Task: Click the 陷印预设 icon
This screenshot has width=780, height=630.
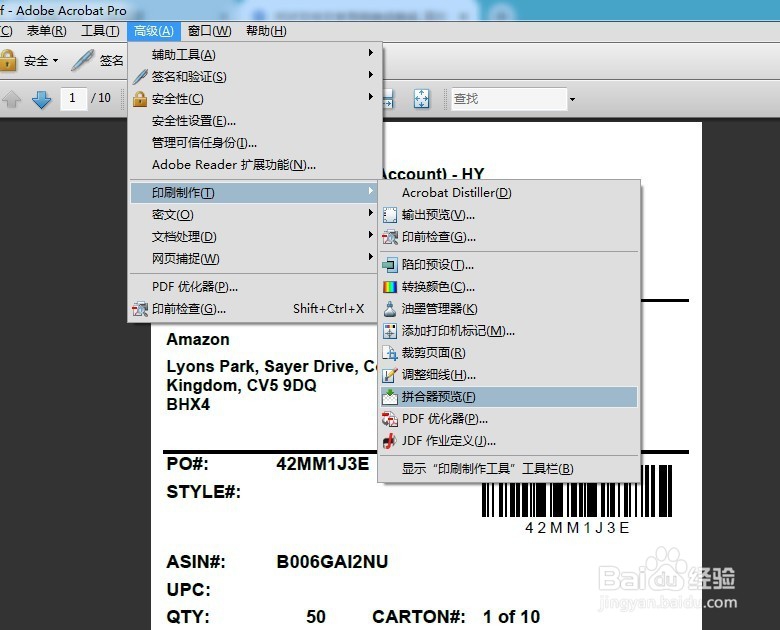Action: point(390,265)
